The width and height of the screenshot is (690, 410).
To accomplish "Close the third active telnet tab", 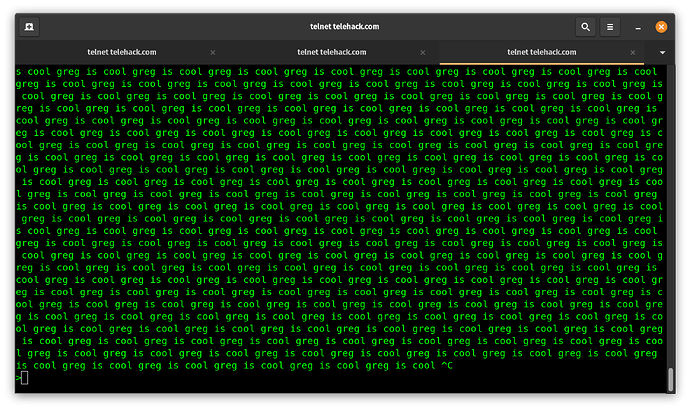I will coord(633,52).
